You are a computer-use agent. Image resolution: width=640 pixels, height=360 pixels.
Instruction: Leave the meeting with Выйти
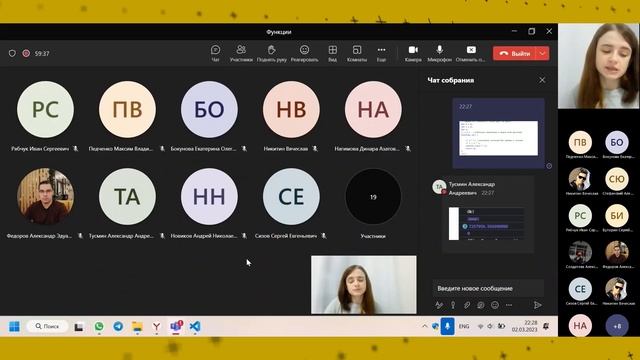click(x=515, y=53)
